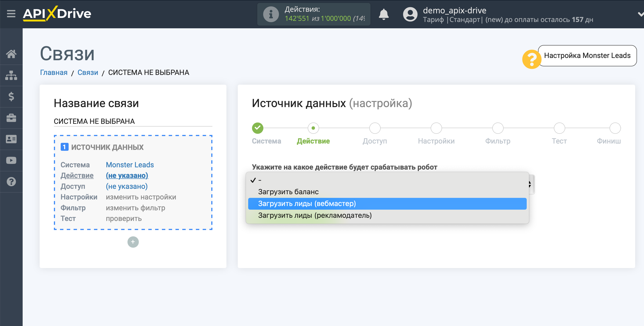The height and width of the screenshot is (326, 644).
Task: Open the briefcase icon in sidebar
Action: 11,118
